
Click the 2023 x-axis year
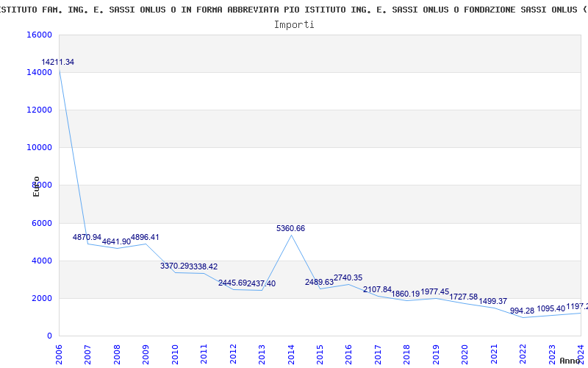click(552, 355)
